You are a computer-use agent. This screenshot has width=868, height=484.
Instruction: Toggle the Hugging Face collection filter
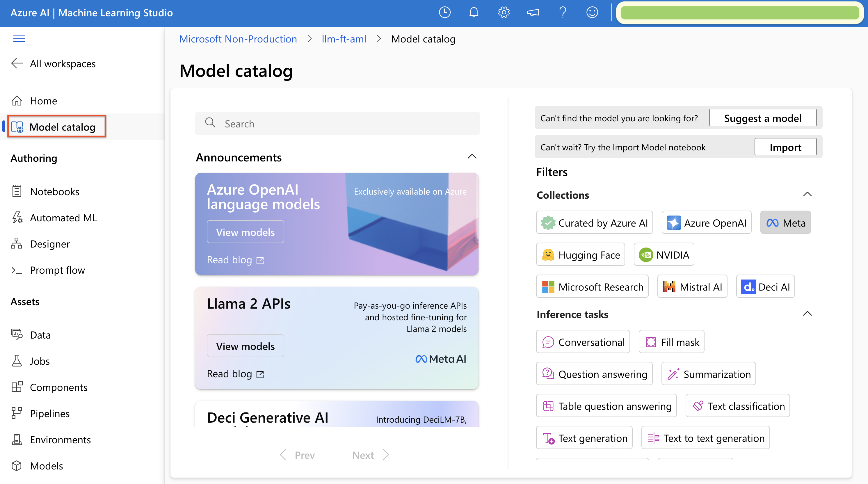581,255
